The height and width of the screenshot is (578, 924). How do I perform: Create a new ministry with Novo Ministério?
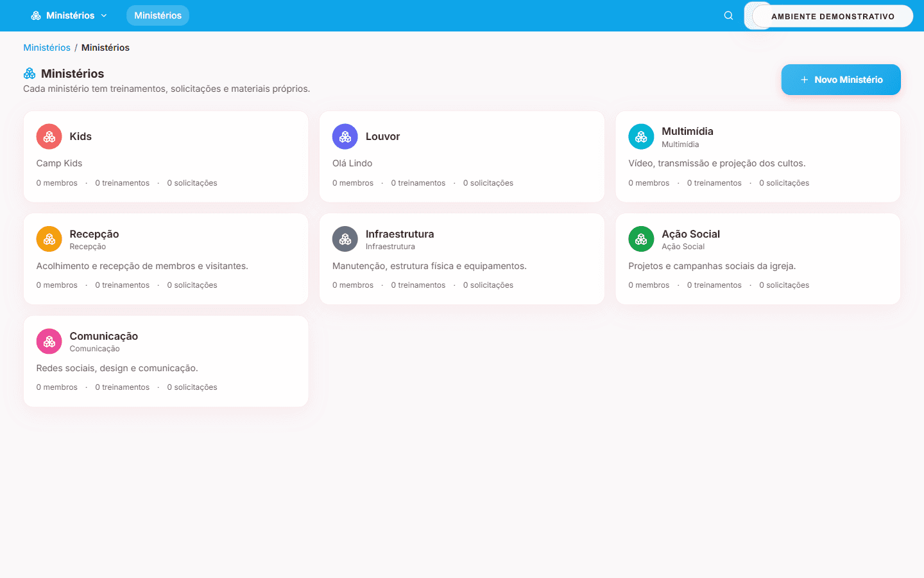coord(841,80)
